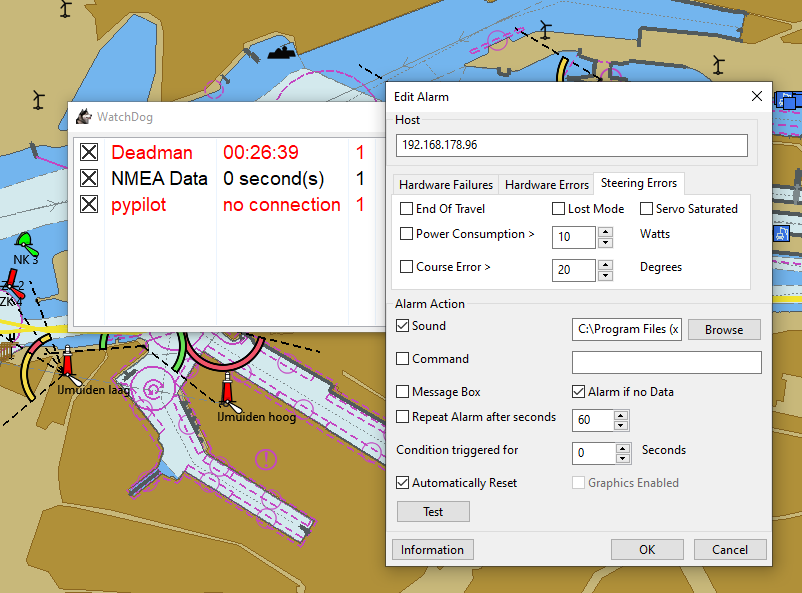Click the magenta caution exclamation circle symbol
This screenshot has width=802, height=593.
coord(266,459)
